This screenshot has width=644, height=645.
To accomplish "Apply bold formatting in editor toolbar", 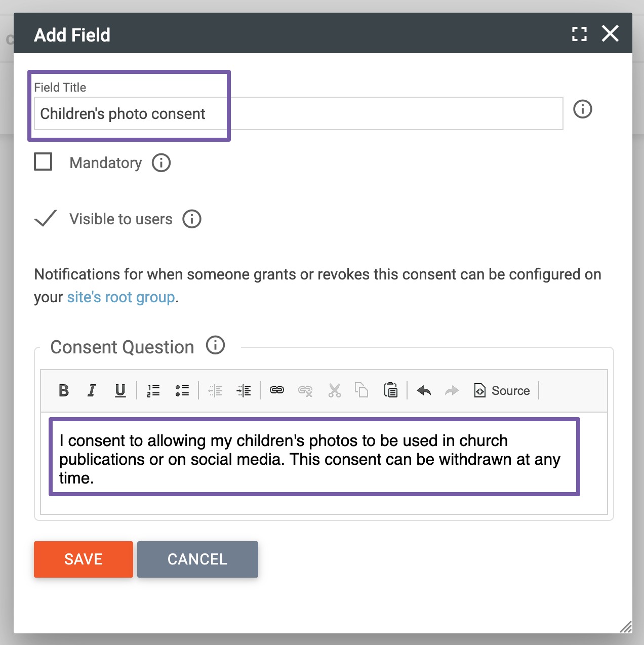I will (64, 390).
